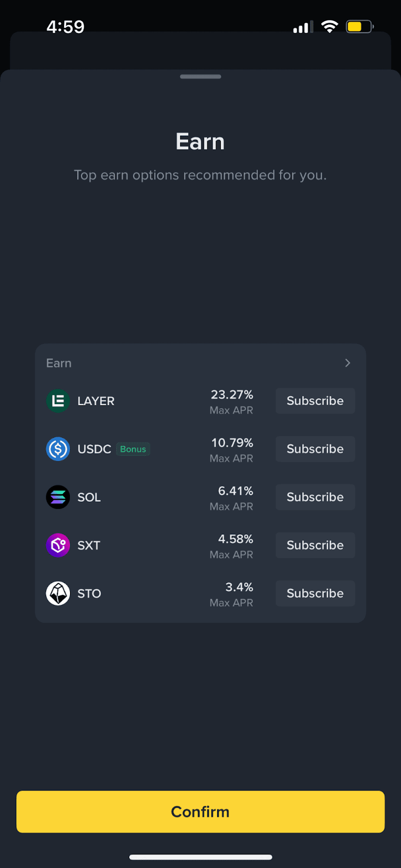Tap the Wi-Fi status icon
The height and width of the screenshot is (868, 401).
(x=329, y=27)
